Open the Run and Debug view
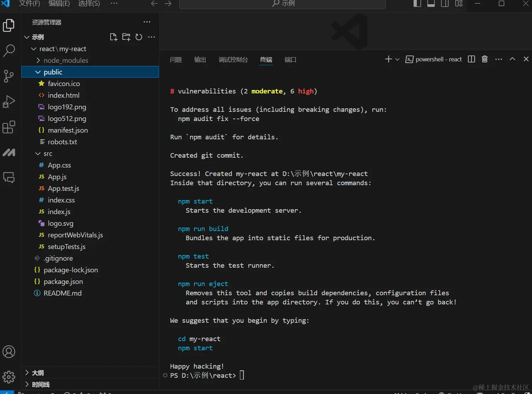This screenshot has width=532, height=394. [9, 102]
